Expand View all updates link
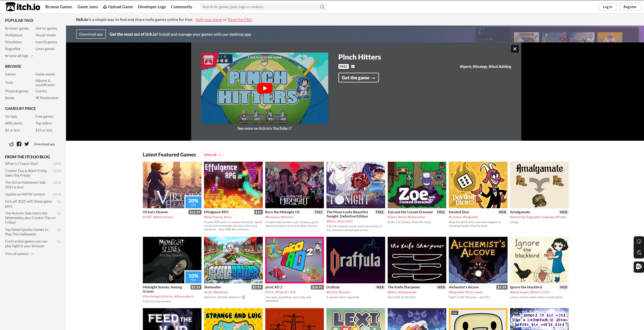 [x=19, y=254]
